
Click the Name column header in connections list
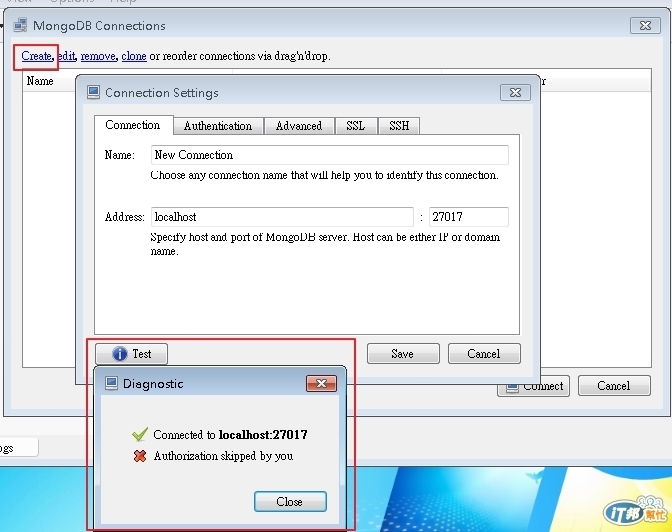tap(40, 81)
